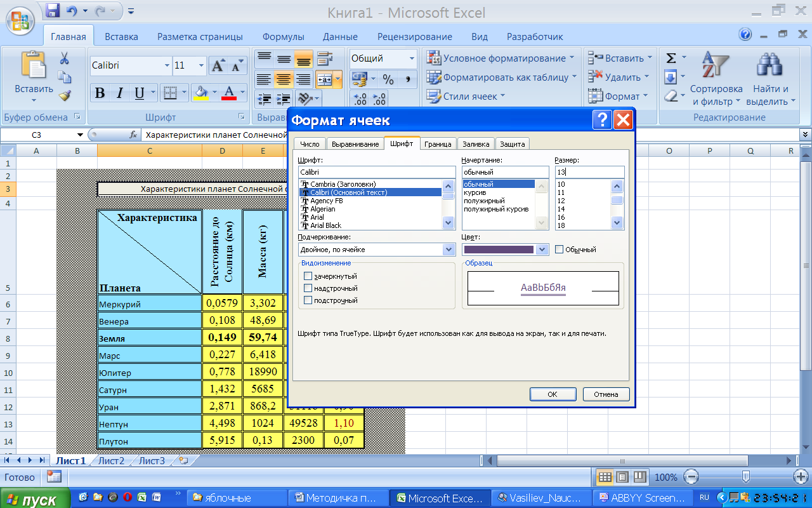
Task: Center text horizontally in ribbon
Action: (x=284, y=79)
